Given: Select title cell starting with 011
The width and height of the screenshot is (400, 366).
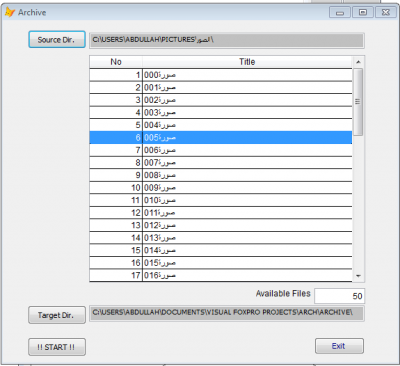Looking at the screenshot, I should pyautogui.click(x=247, y=213).
